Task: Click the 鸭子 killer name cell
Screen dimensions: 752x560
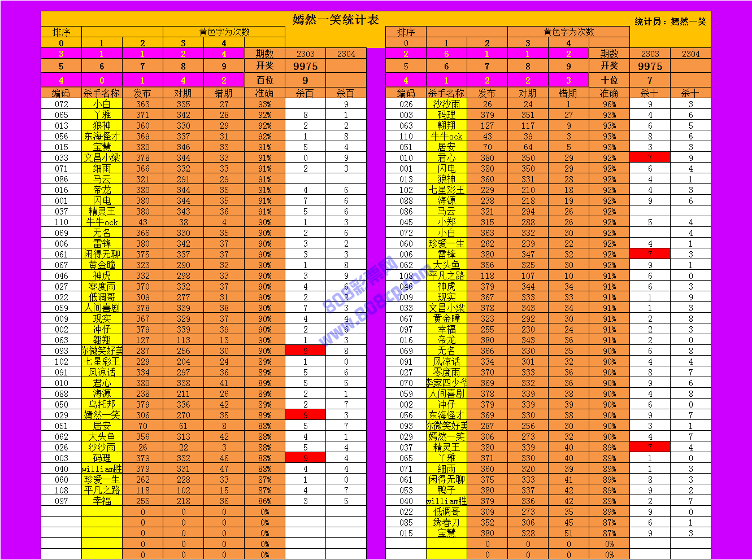Action: point(446,490)
